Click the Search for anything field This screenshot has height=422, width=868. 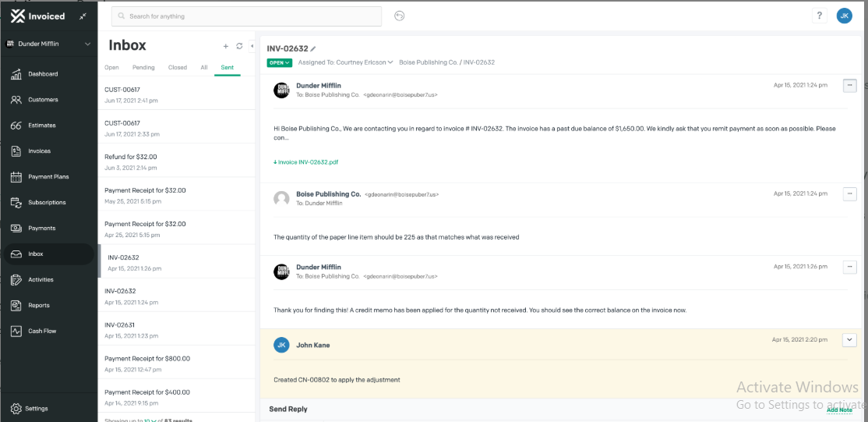click(x=246, y=16)
